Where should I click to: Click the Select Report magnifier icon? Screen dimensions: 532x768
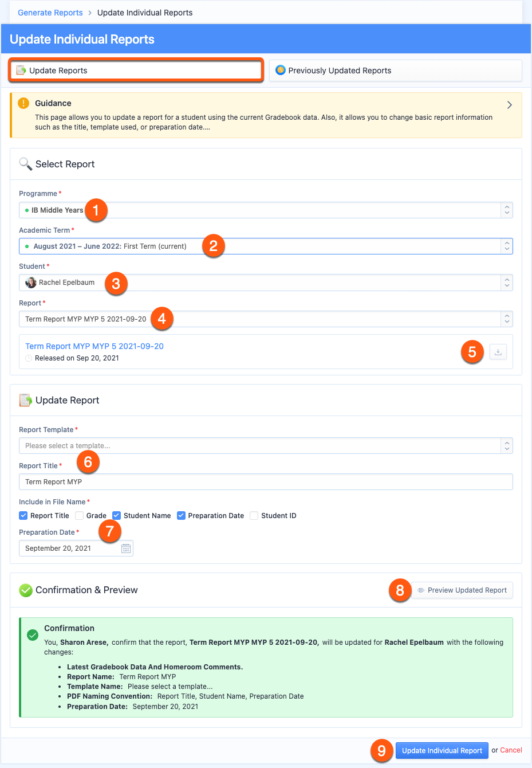point(26,164)
